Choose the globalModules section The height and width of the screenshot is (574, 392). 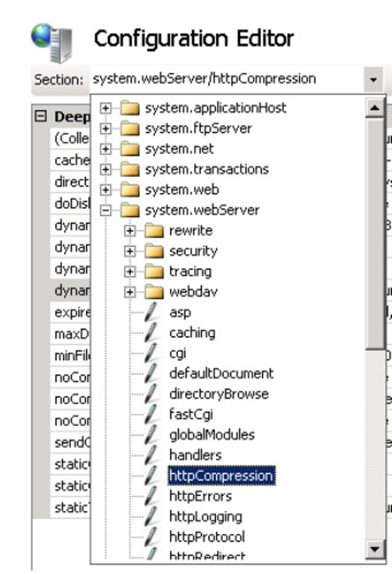coord(212,435)
